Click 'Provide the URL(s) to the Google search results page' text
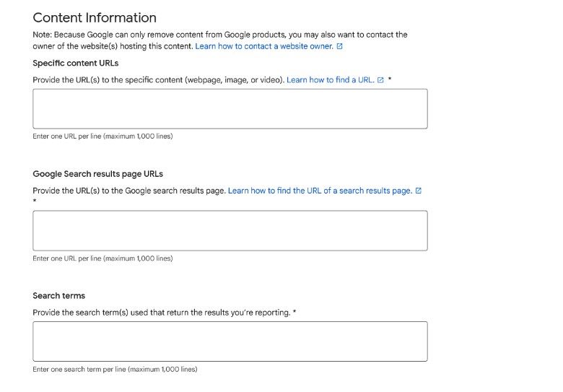 click(x=129, y=191)
